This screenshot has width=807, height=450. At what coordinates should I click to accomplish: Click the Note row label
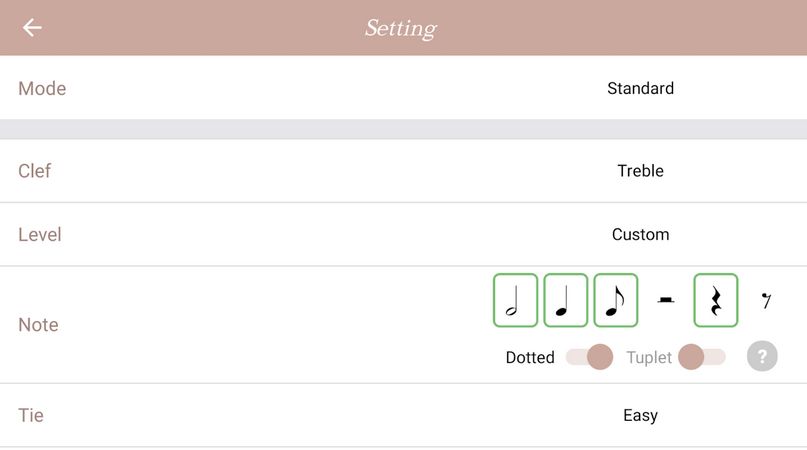point(38,325)
